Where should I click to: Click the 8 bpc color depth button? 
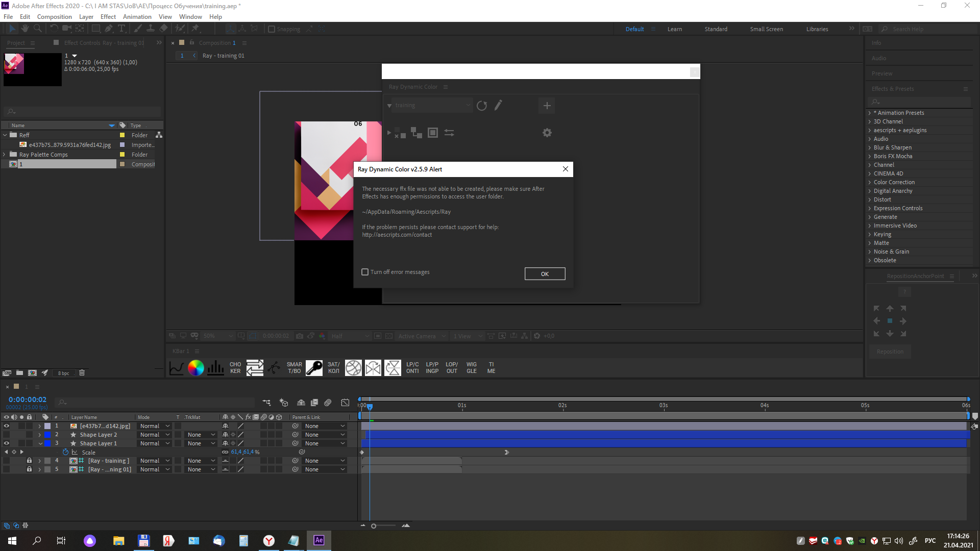[x=63, y=373]
